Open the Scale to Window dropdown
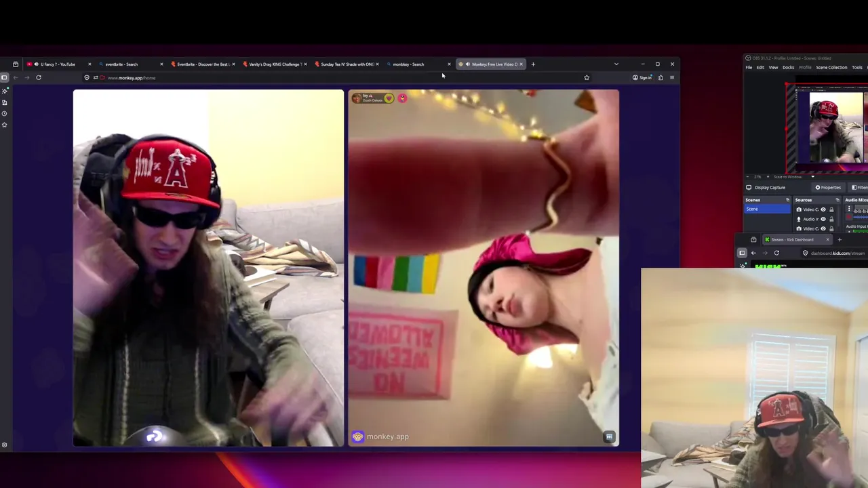Screen dimensions: 868x488 793,177
